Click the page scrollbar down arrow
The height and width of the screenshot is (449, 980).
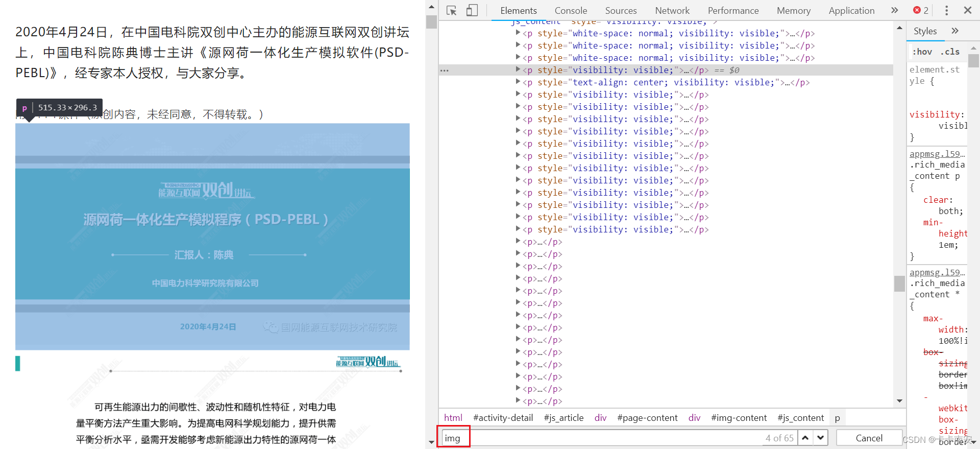click(x=431, y=442)
